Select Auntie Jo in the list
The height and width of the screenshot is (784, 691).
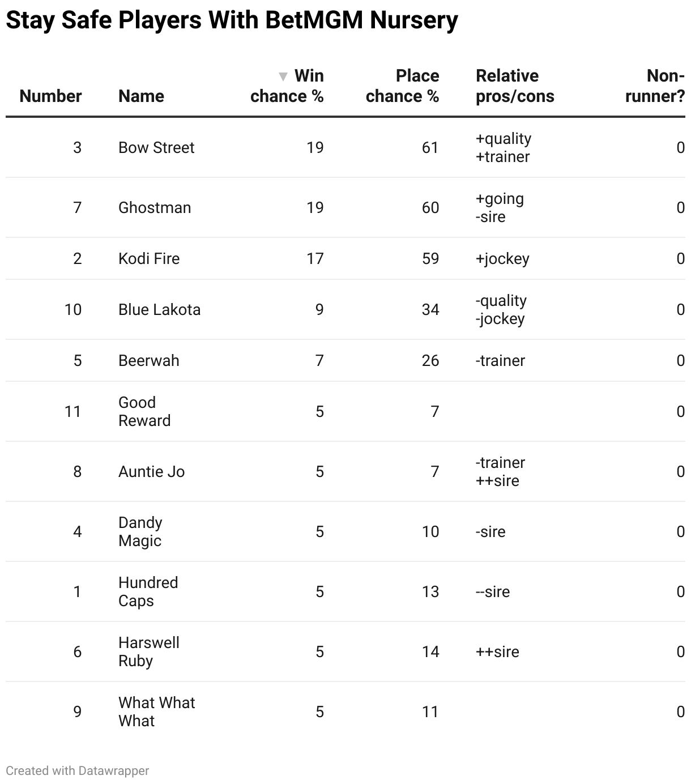(x=151, y=472)
